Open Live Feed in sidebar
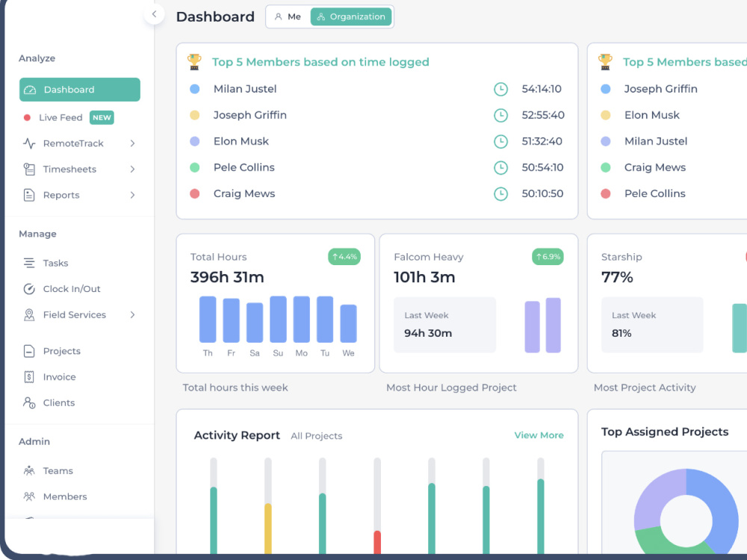Viewport: 747px width, 560px height. [61, 118]
